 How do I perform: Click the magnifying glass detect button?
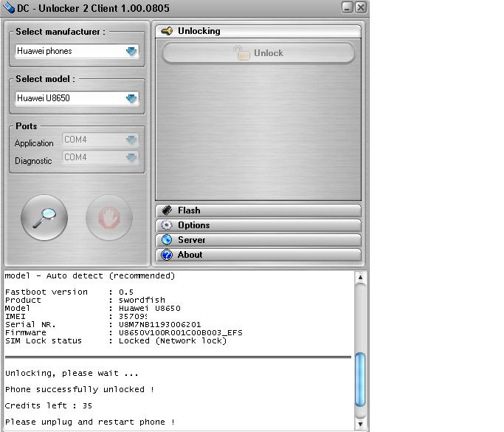(x=44, y=217)
